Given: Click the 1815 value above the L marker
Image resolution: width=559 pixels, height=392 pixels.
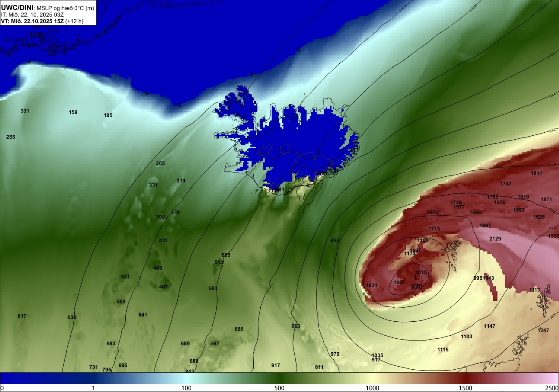Looking at the screenshot, I should click(421, 272).
